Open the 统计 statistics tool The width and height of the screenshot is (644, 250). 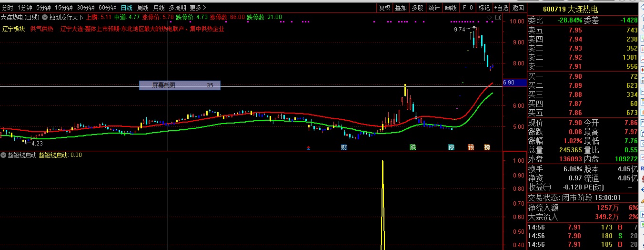[x=434, y=8]
